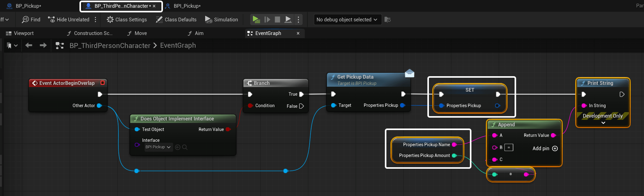The height and width of the screenshot is (196, 644).
Task: Click the Find magnifier icon
Action: 25,20
